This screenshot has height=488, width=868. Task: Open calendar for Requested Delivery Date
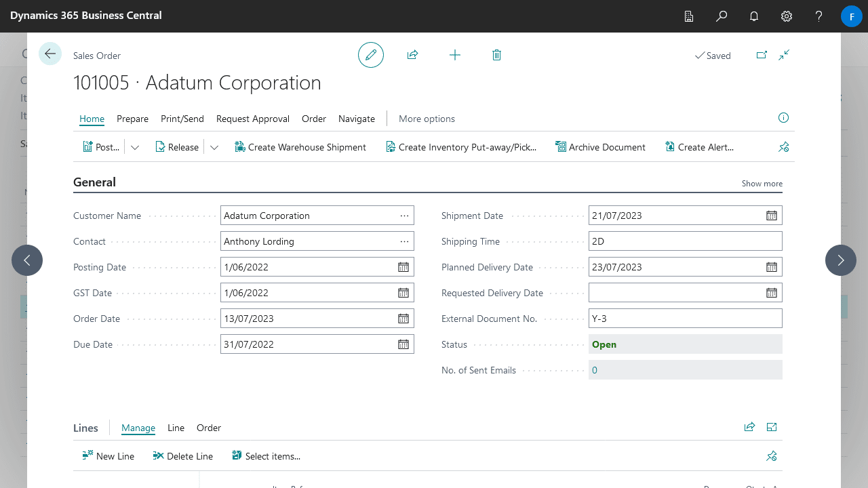pyautogui.click(x=772, y=293)
